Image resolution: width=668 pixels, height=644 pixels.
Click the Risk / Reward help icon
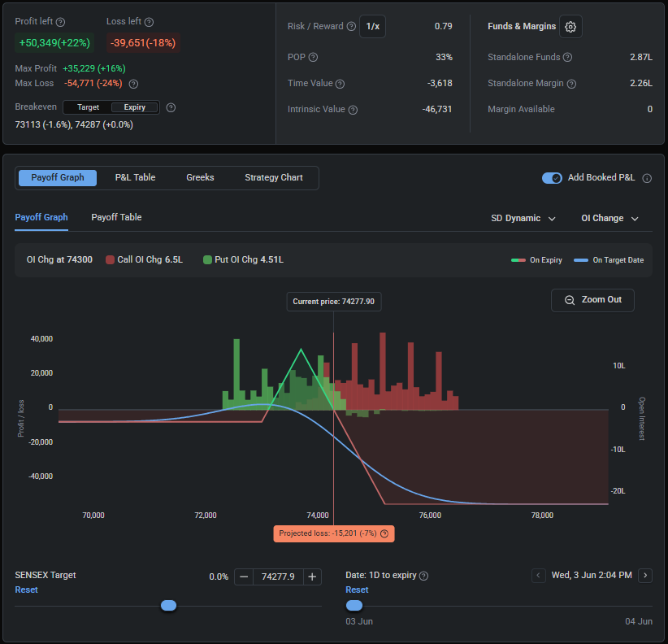coord(351,26)
